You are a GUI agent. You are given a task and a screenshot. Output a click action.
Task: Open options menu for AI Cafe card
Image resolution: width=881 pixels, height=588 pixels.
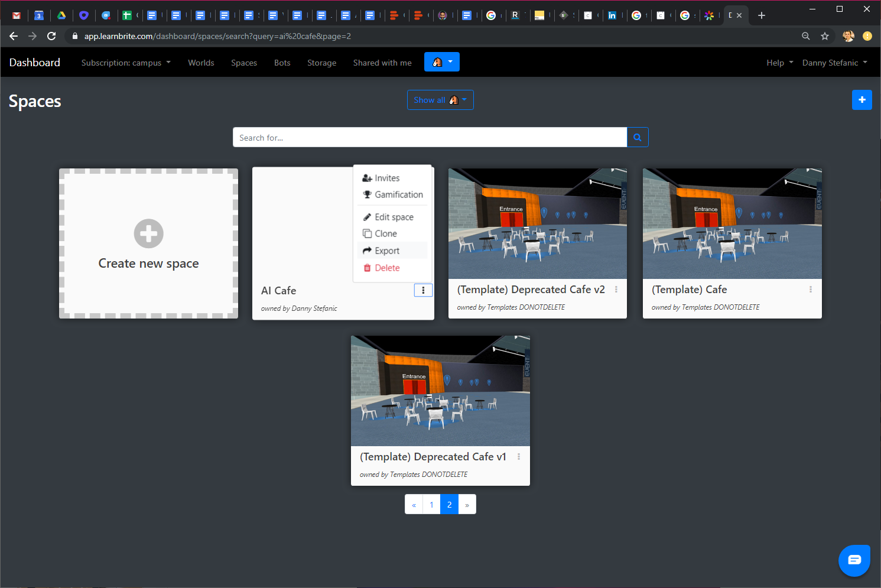pos(423,290)
